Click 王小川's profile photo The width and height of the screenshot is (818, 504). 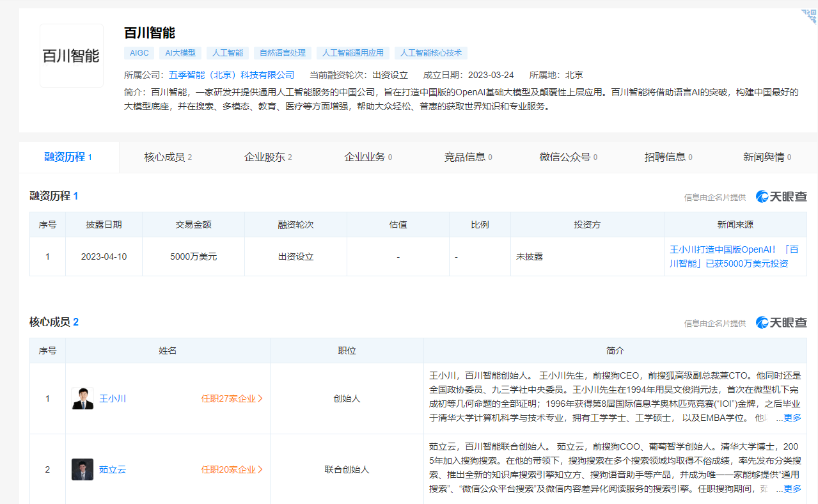[83, 398]
